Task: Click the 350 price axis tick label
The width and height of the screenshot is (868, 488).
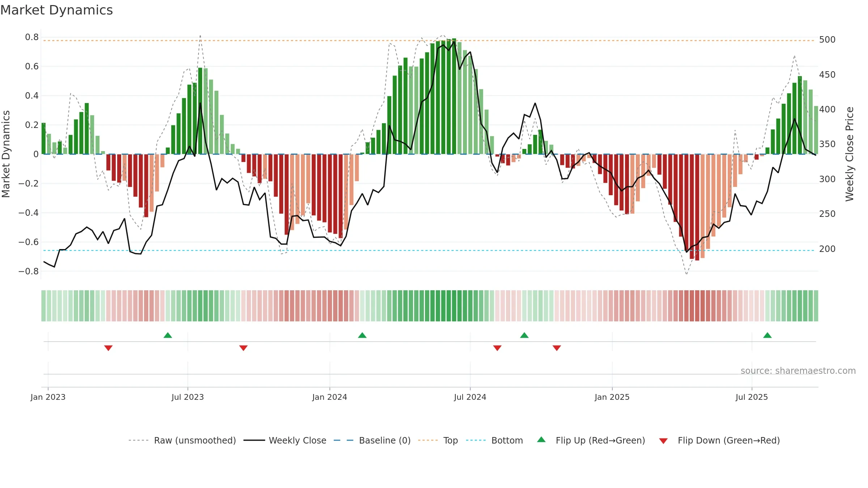Action: 827,144
